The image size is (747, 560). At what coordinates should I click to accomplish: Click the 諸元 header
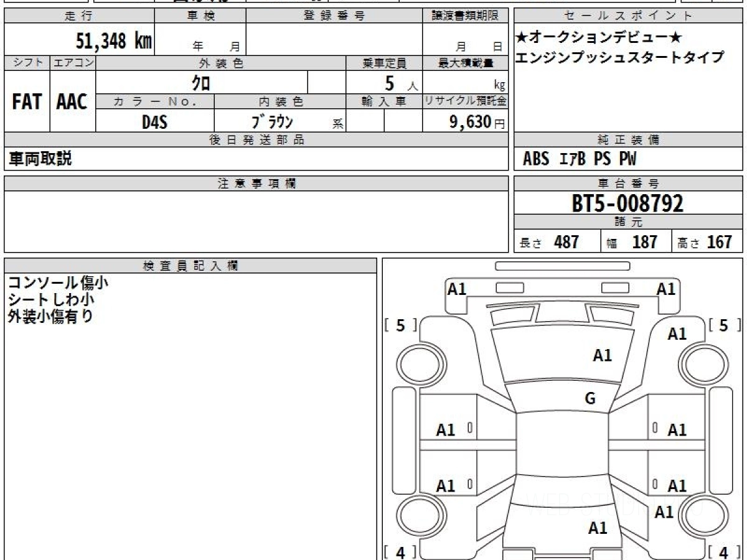(629, 222)
